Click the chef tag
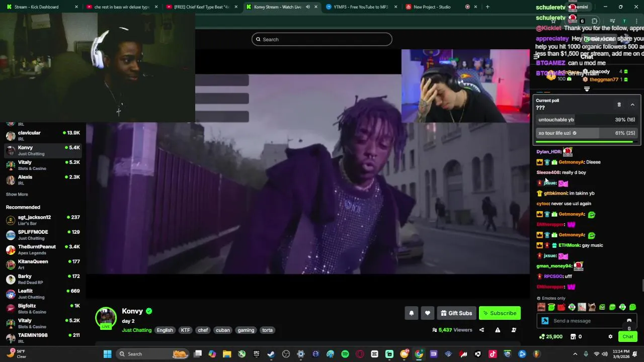 pyautogui.click(x=203, y=330)
